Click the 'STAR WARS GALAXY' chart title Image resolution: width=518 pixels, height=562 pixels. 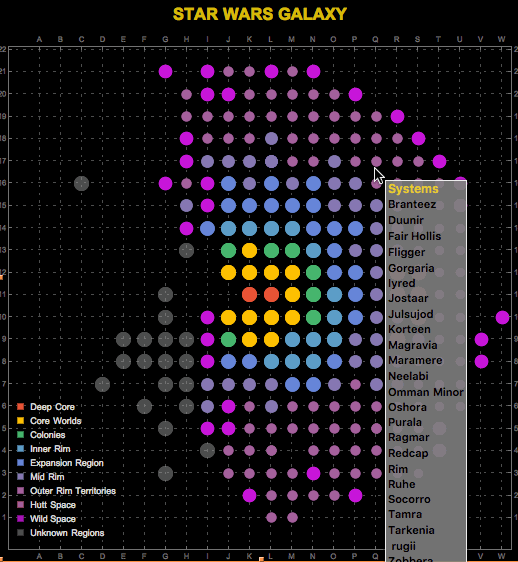click(260, 14)
